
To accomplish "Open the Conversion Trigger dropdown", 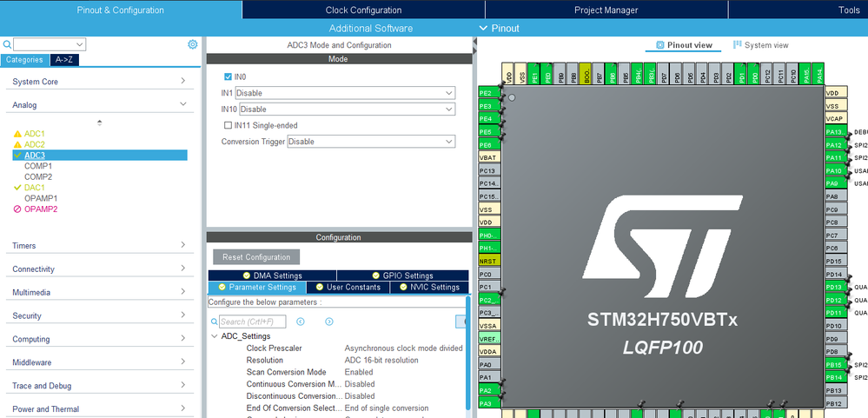I will pyautogui.click(x=372, y=142).
